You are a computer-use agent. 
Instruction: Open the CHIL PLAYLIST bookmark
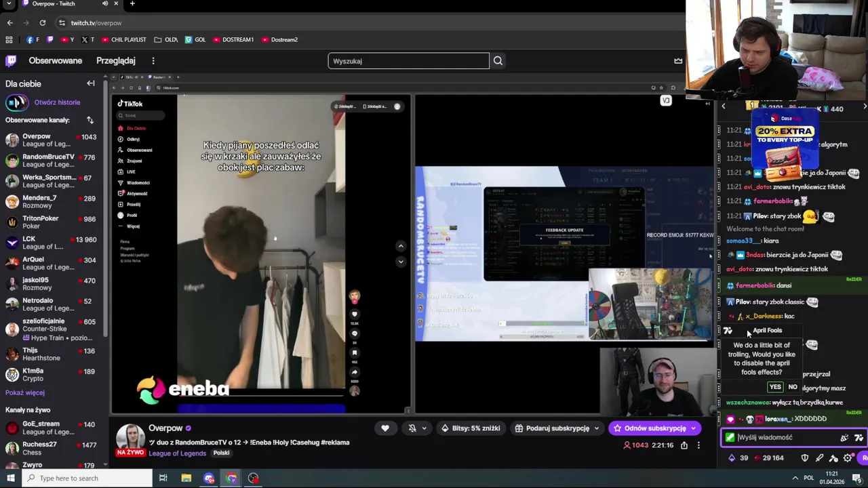click(x=123, y=40)
